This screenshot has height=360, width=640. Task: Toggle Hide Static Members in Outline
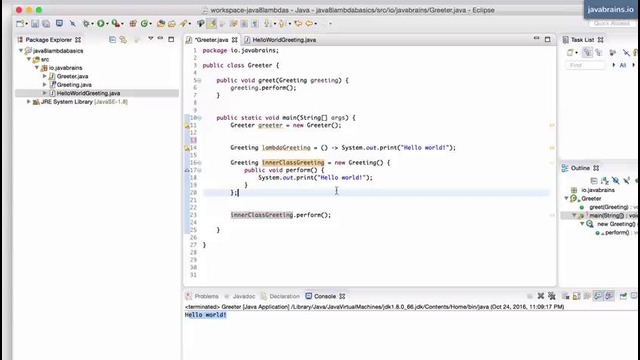point(627,180)
